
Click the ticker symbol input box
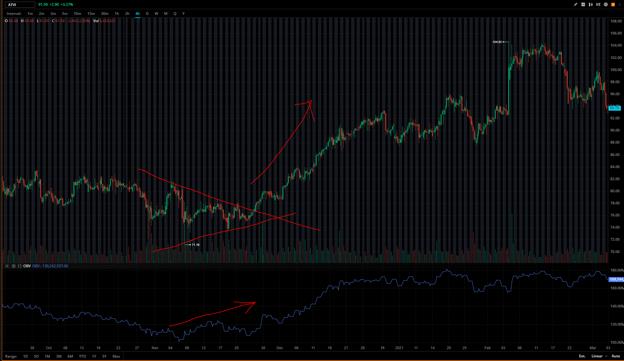pos(20,4)
